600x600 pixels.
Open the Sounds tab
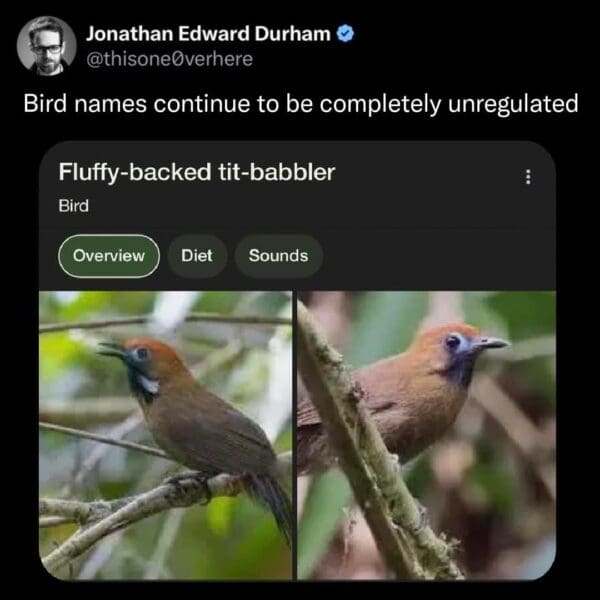[278, 256]
